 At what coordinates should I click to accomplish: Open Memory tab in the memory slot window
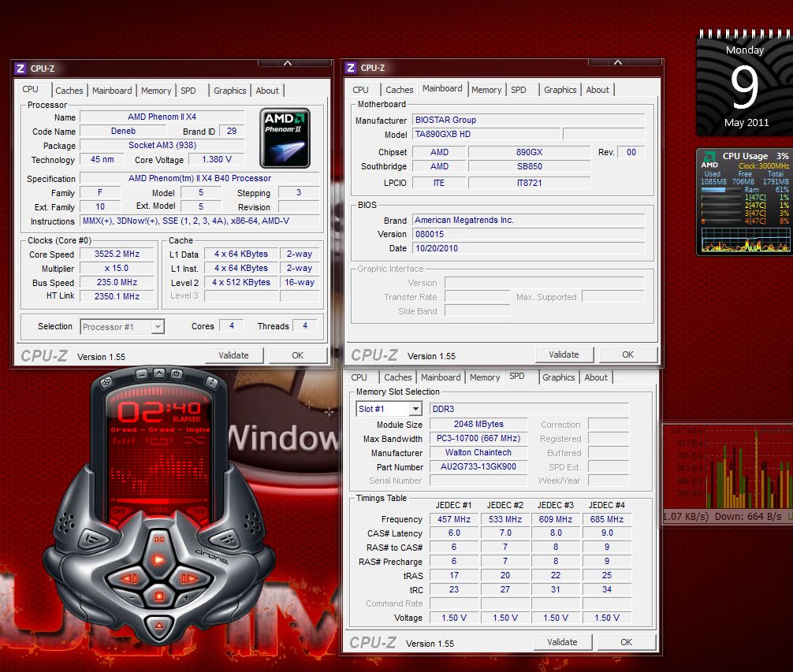click(485, 377)
